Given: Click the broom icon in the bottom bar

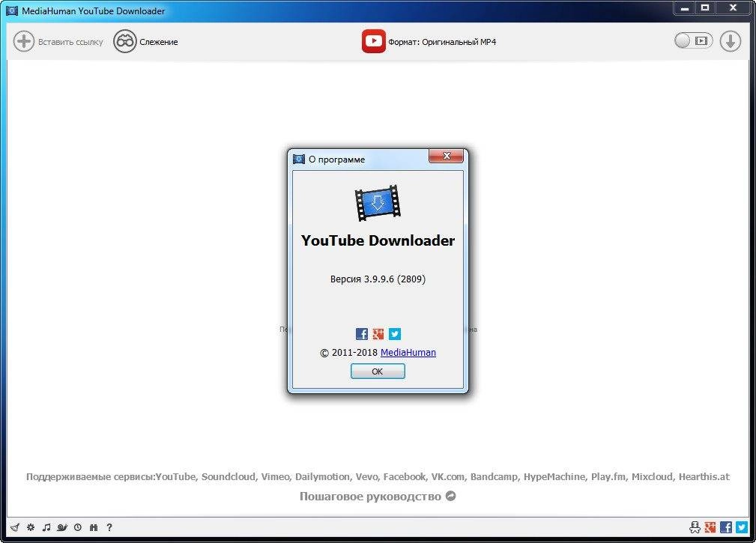Looking at the screenshot, I should click(15, 527).
